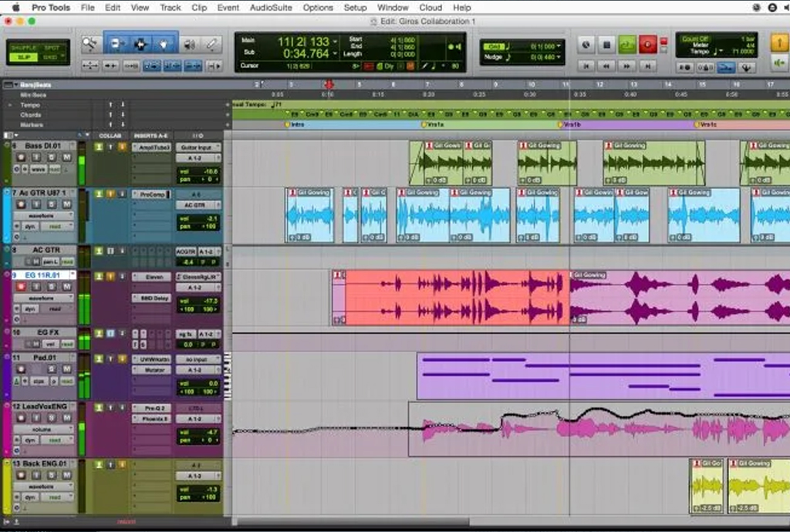
Task: Select the Scrubber speaker tool
Action: pyautogui.click(x=190, y=44)
